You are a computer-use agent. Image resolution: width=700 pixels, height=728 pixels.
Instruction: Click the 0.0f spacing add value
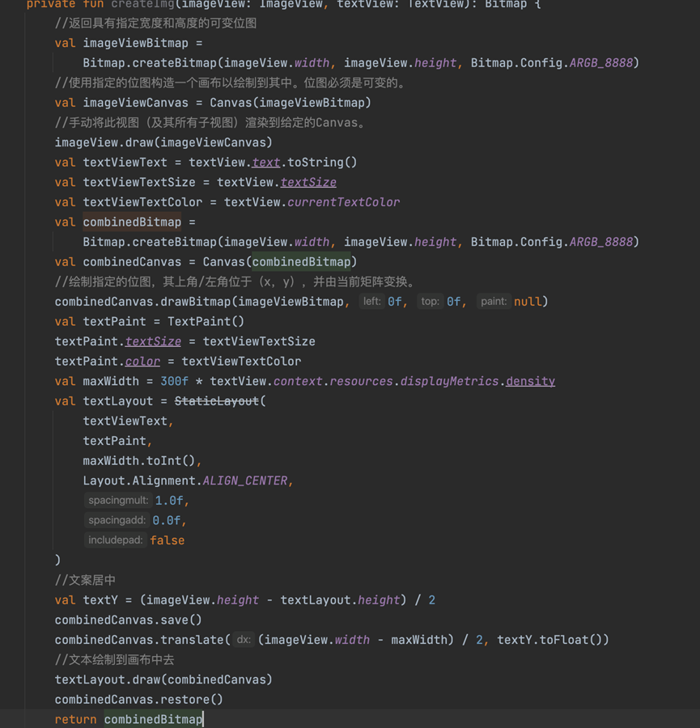click(166, 521)
